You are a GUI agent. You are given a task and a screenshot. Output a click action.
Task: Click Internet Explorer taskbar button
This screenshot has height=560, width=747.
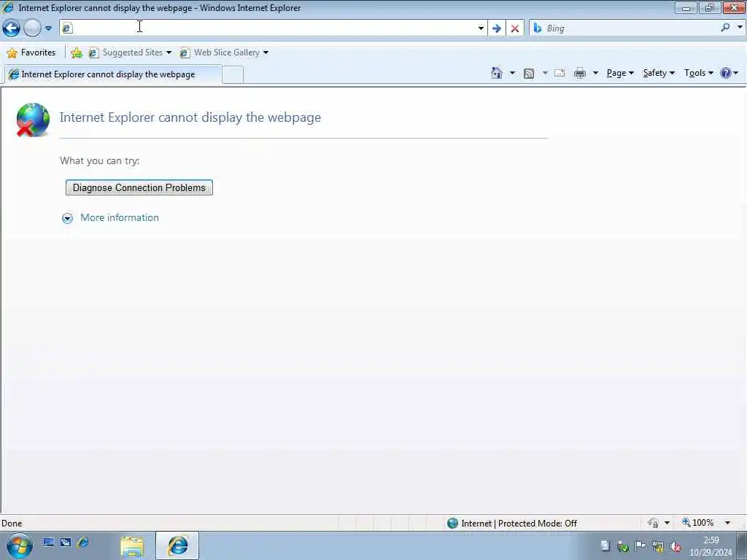pyautogui.click(x=177, y=545)
